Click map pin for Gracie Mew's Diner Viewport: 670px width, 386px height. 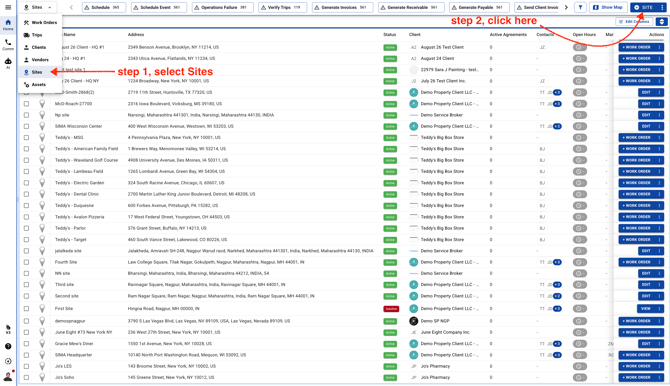pyautogui.click(x=42, y=344)
